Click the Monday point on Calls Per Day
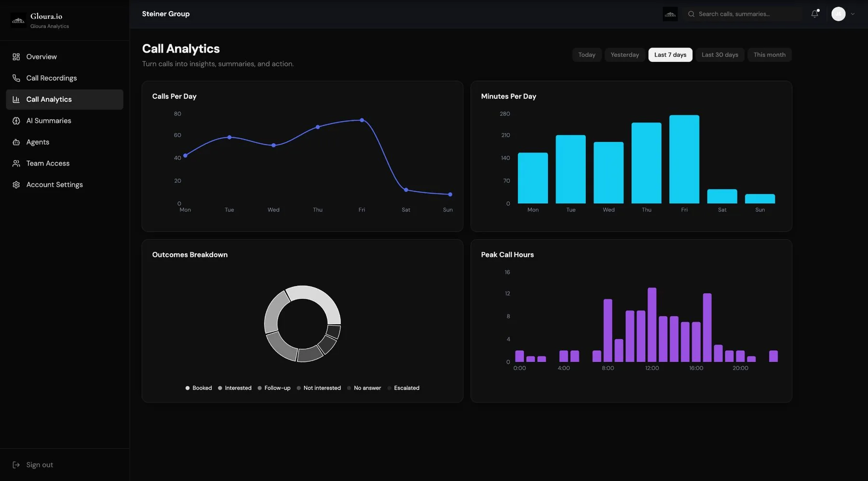868x481 pixels. pyautogui.click(x=185, y=155)
